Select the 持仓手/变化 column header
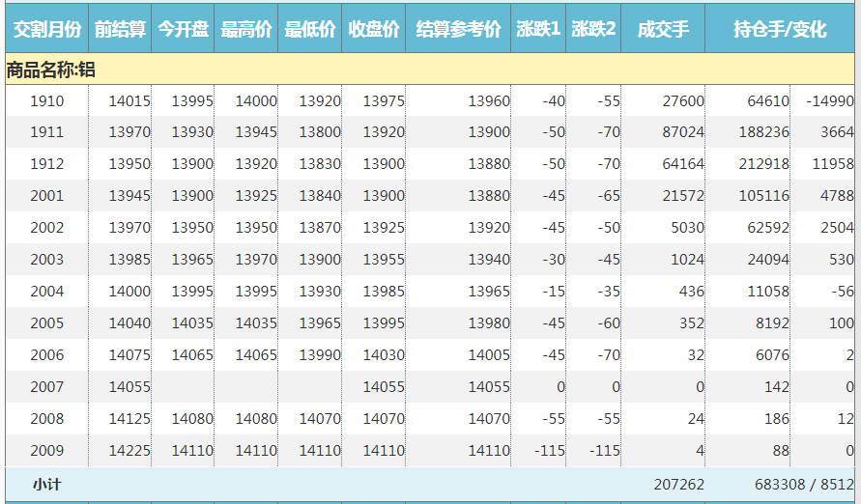Image resolution: width=861 pixels, height=504 pixels. [x=779, y=30]
